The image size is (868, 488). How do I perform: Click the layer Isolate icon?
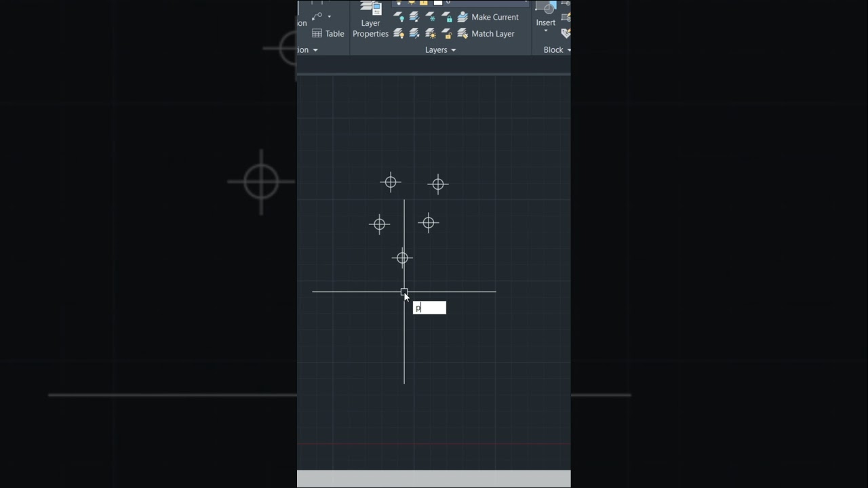pyautogui.click(x=414, y=17)
